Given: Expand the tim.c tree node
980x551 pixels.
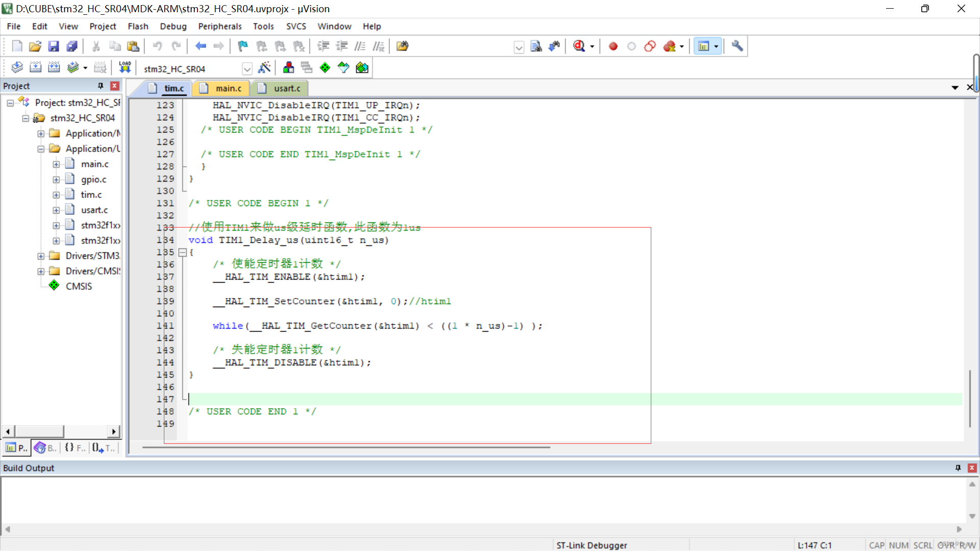Looking at the screenshot, I should (x=56, y=195).
